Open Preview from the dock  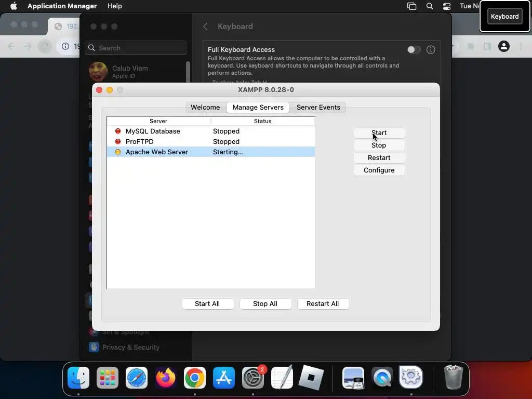click(353, 377)
